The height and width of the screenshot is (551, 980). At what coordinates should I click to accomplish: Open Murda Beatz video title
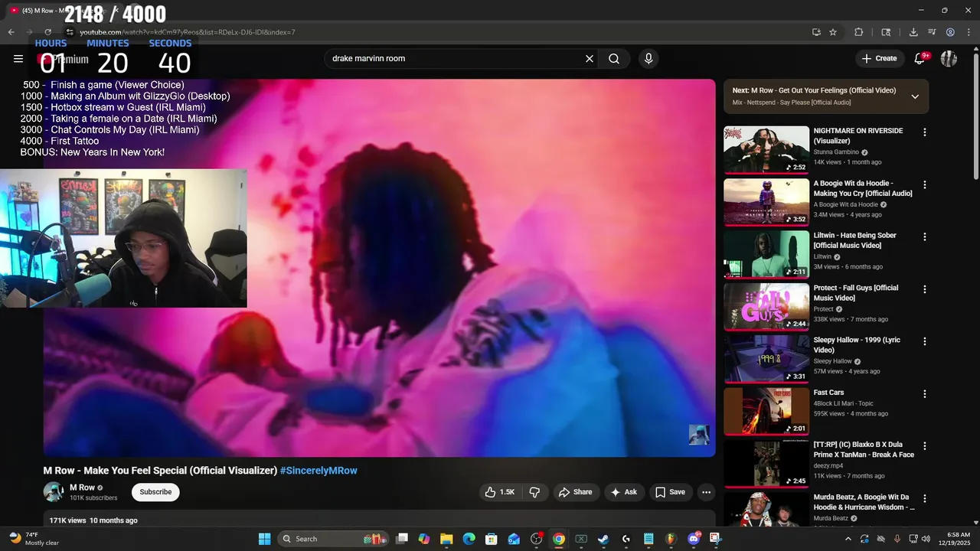(864, 502)
